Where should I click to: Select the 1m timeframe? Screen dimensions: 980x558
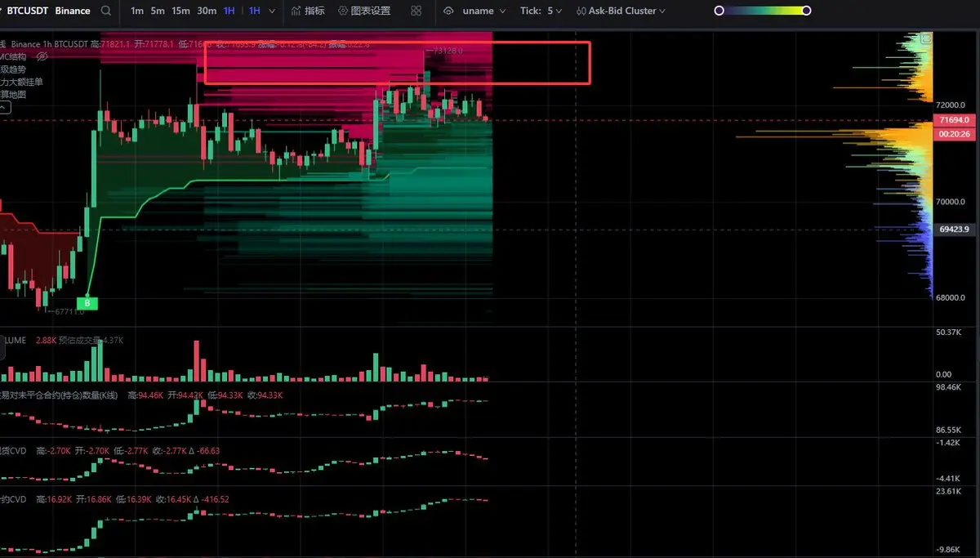[137, 11]
